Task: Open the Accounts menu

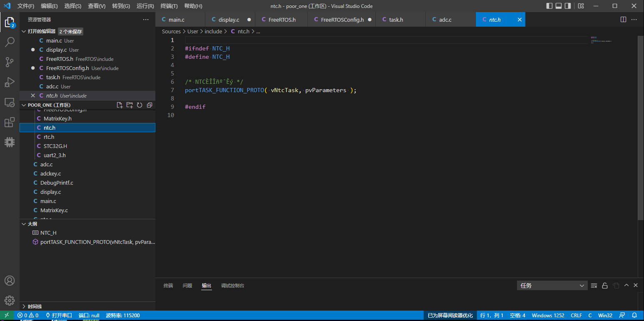Action: tap(10, 281)
